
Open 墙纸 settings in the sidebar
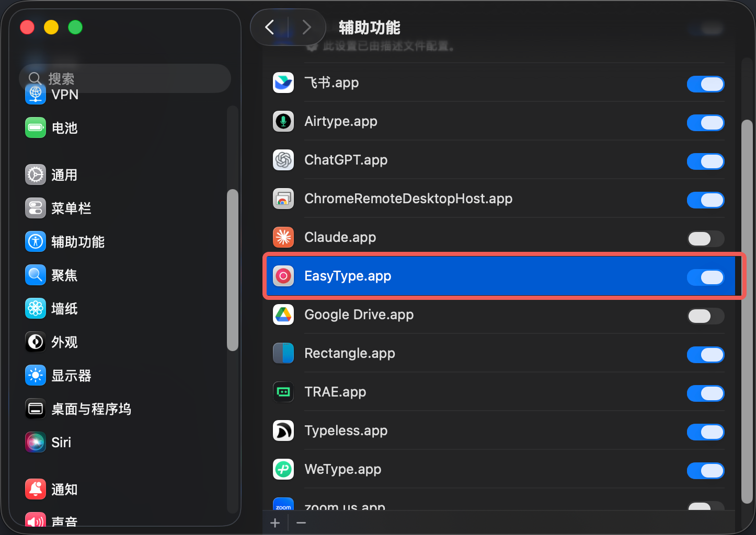63,308
